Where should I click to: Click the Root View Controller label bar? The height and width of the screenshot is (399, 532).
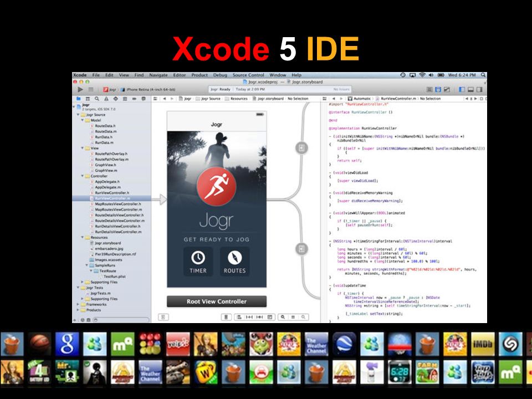(217, 301)
